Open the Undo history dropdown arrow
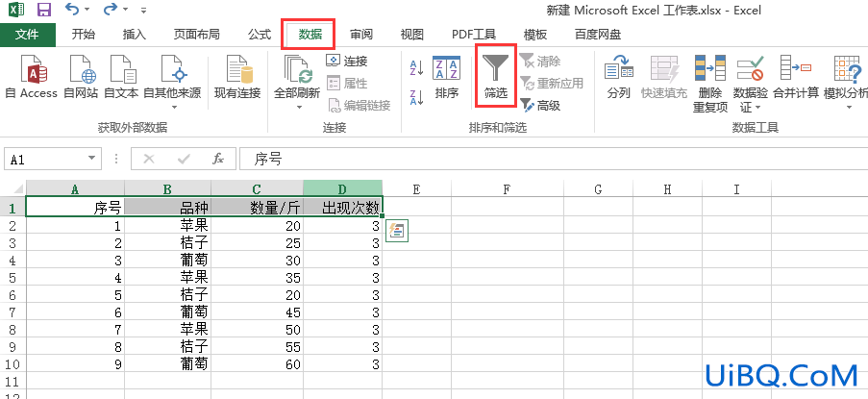The height and width of the screenshot is (399, 868). pos(87,10)
